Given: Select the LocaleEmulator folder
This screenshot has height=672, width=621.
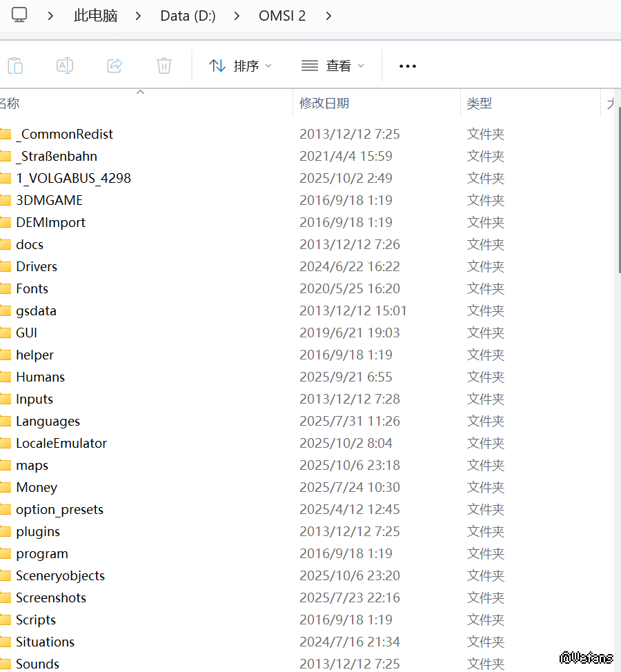Looking at the screenshot, I should 61,443.
